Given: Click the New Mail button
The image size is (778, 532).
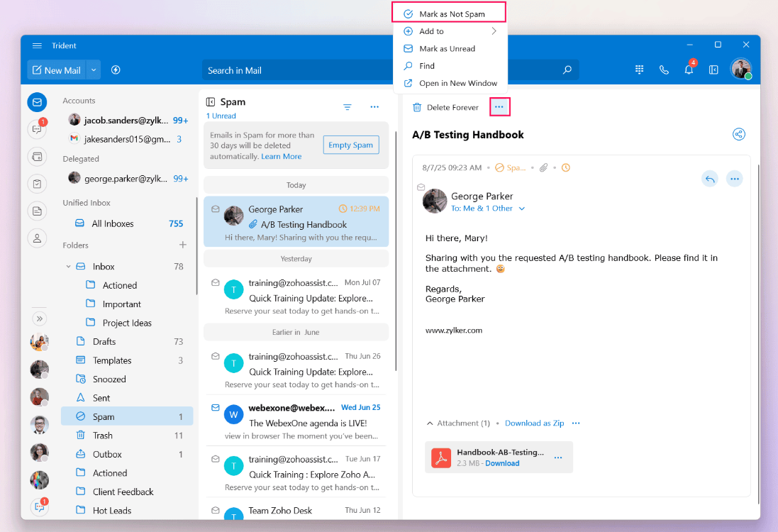Looking at the screenshot, I should pos(56,70).
